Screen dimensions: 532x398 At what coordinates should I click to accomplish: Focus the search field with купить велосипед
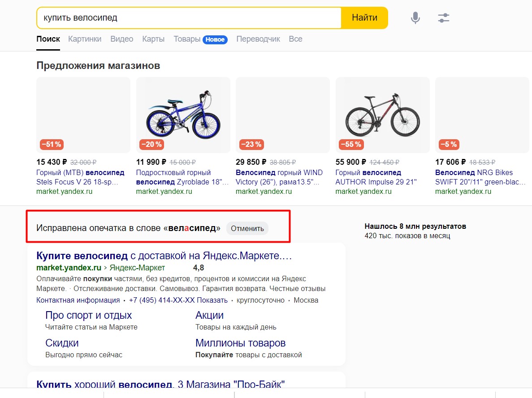click(x=189, y=17)
